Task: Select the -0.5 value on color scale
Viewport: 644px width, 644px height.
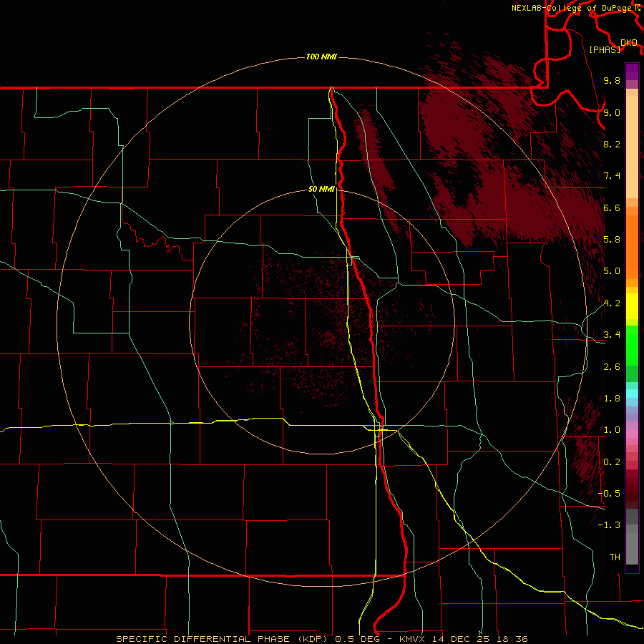Action: tap(609, 494)
